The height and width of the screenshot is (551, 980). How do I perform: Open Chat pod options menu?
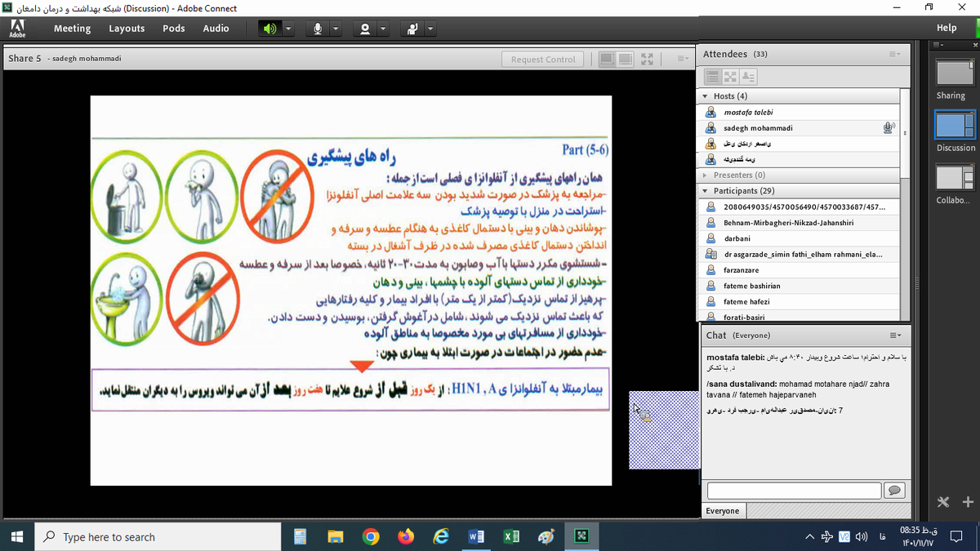(x=894, y=335)
